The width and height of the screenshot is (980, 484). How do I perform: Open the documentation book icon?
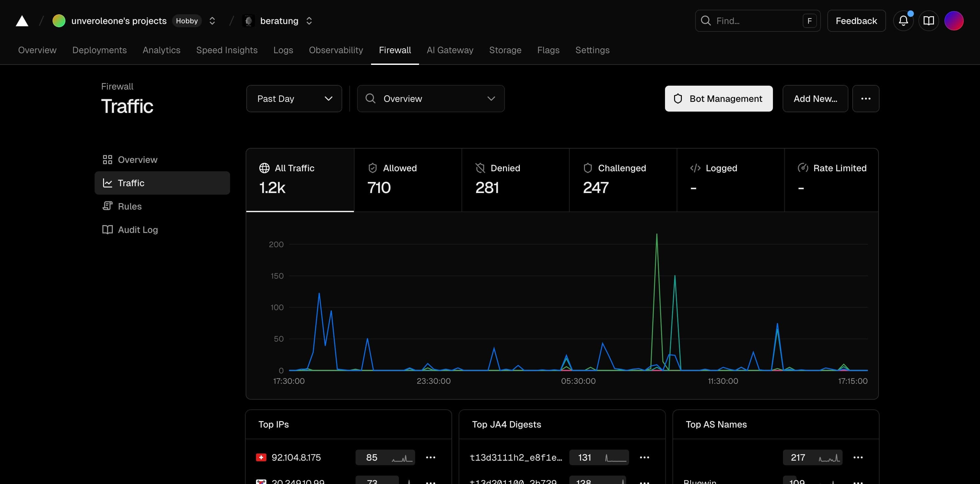tap(929, 21)
